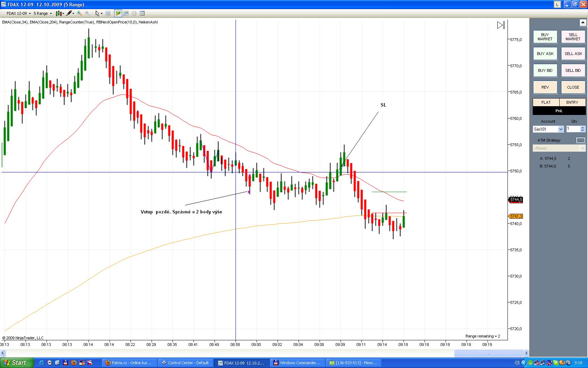Viewport: 588px width, 368px height.
Task: Click the greyed zoom out magnifier
Action: point(87,13)
